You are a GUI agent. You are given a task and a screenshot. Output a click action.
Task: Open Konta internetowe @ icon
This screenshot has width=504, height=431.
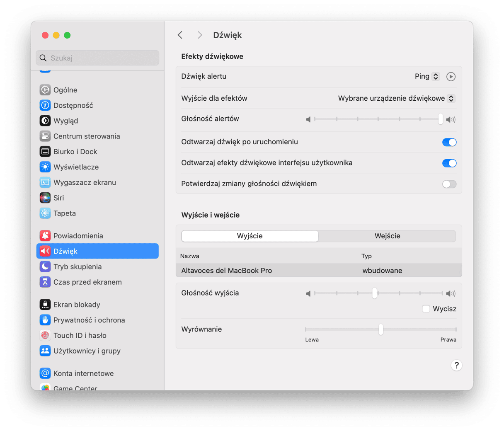tap(45, 373)
